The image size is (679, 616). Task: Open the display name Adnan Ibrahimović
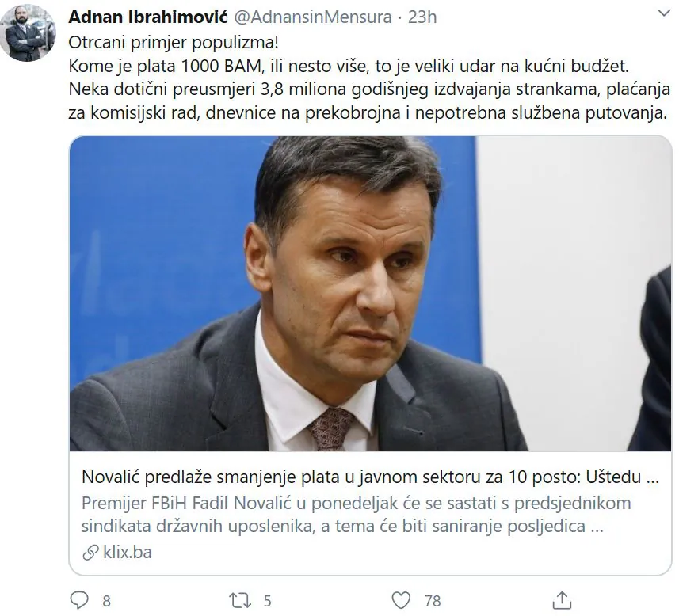tap(148, 17)
